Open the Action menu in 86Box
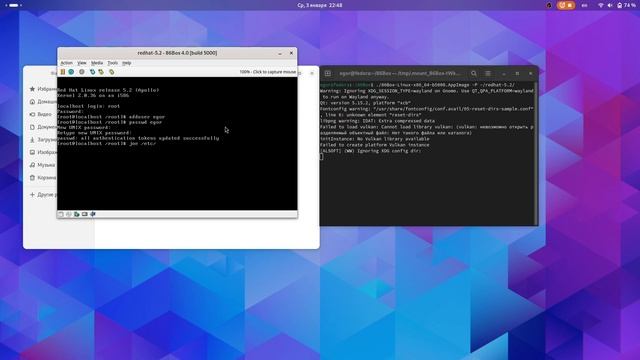The width and height of the screenshot is (640, 360). pyautogui.click(x=66, y=63)
